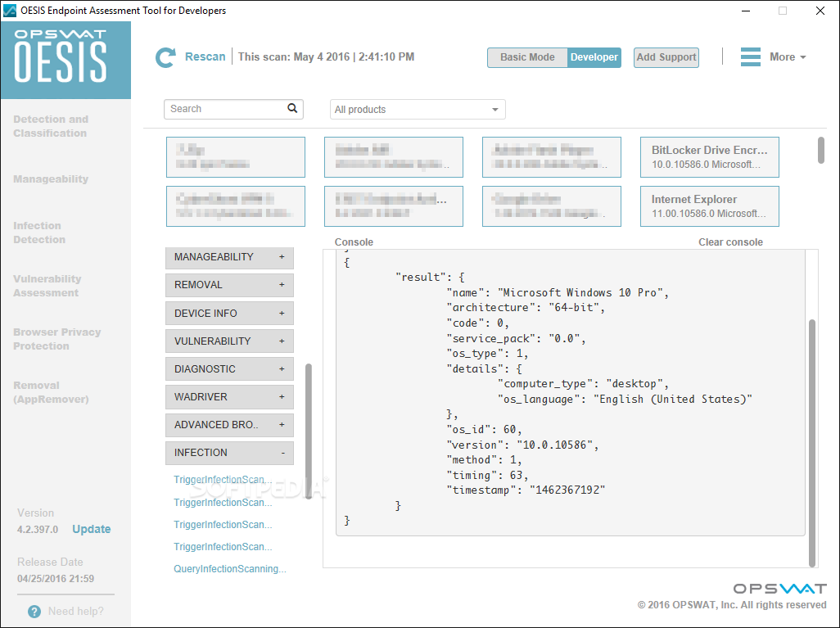Viewport: 840px width, 628px height.
Task: Expand the MANAGEABILITY section
Action: (229, 257)
